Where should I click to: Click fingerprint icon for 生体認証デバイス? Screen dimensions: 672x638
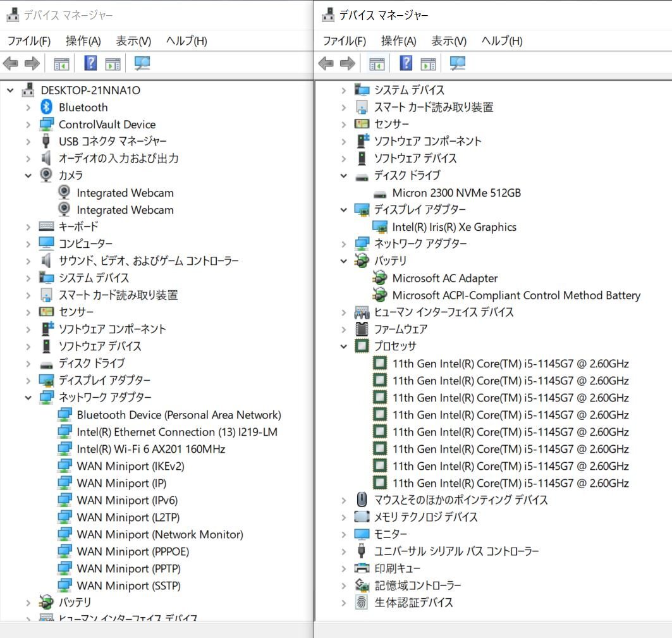pyautogui.click(x=362, y=603)
